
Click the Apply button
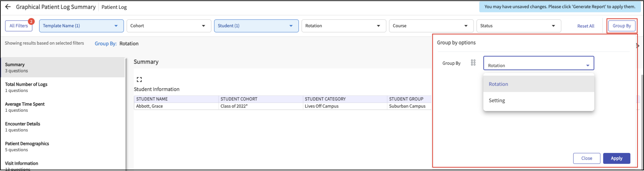(616, 158)
